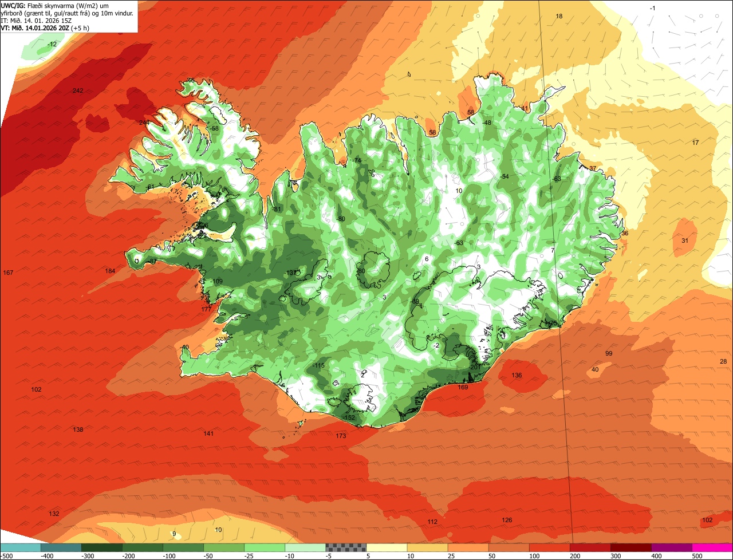Click the teal -400 to -300 legend swatch
Viewport: 733px width, 560px height.
pos(61,547)
